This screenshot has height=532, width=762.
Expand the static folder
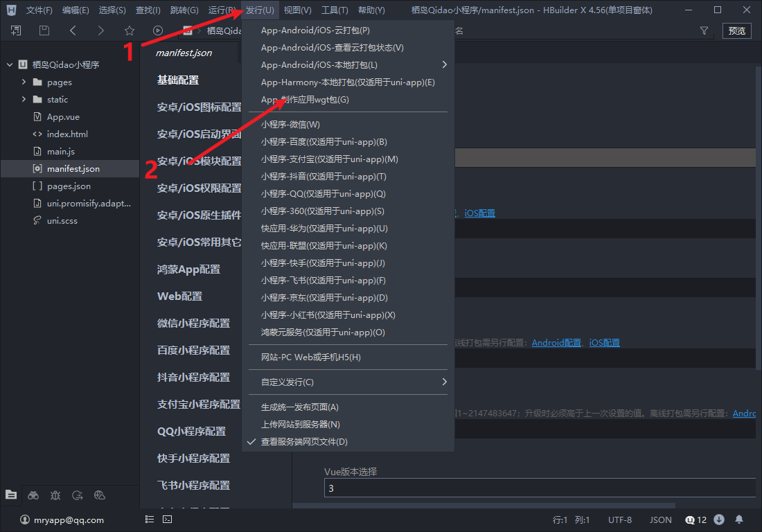(x=24, y=99)
